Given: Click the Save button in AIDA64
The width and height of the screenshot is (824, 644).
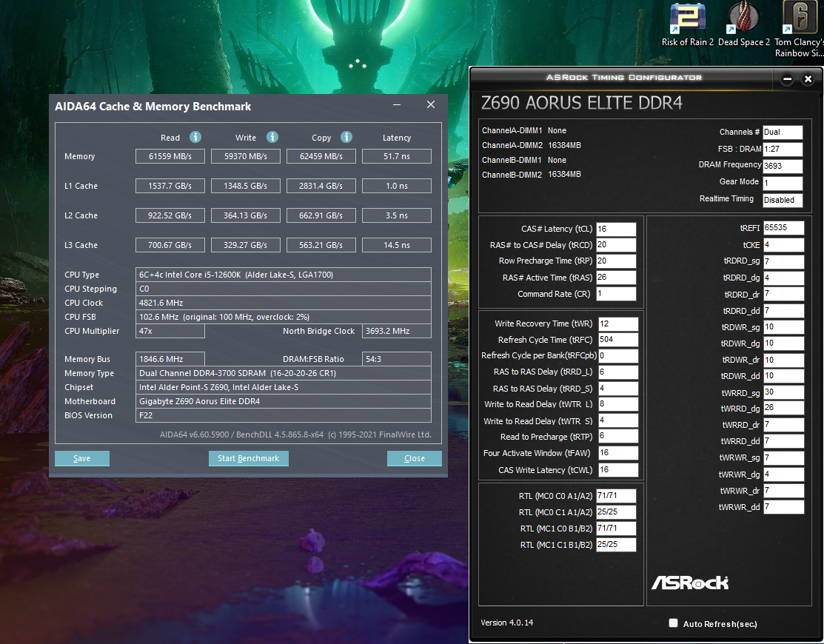Looking at the screenshot, I should (x=82, y=458).
